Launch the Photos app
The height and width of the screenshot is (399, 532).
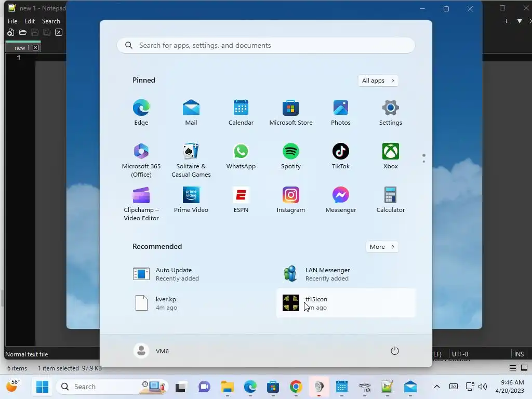pyautogui.click(x=341, y=113)
